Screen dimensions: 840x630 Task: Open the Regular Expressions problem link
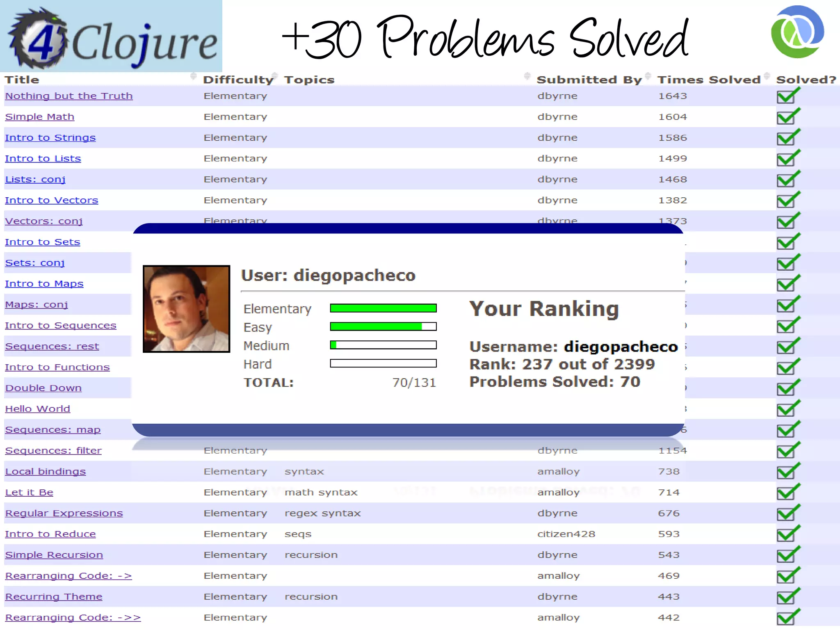64,514
